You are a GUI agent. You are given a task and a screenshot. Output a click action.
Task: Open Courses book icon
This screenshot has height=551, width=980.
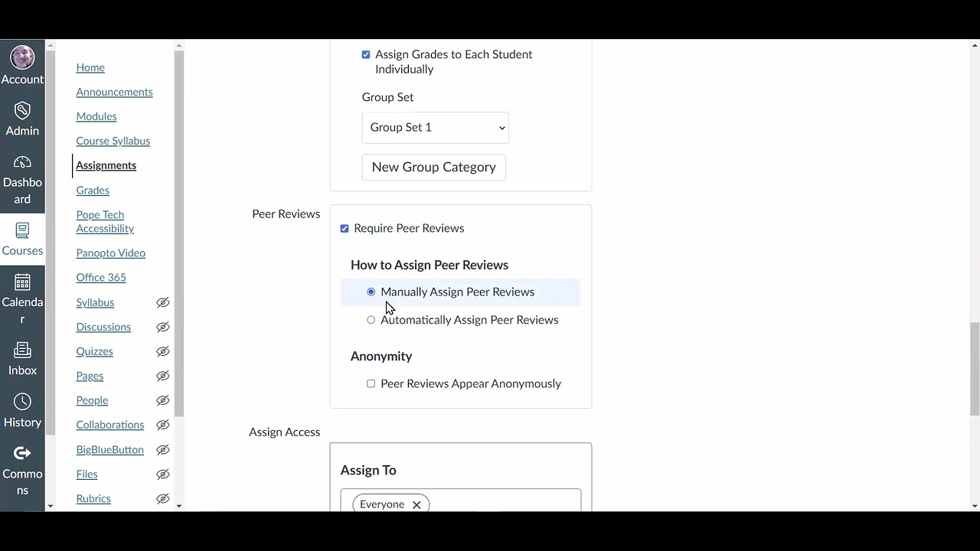[22, 230]
